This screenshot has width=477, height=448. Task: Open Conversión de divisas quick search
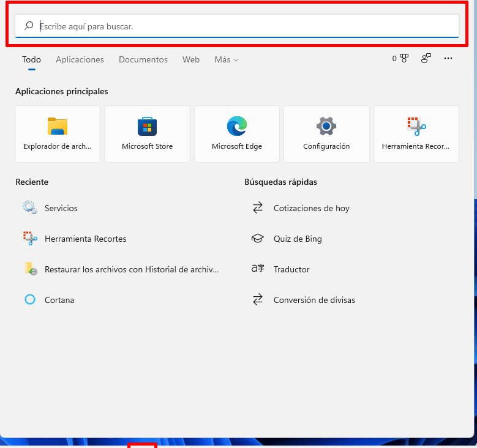[314, 300]
